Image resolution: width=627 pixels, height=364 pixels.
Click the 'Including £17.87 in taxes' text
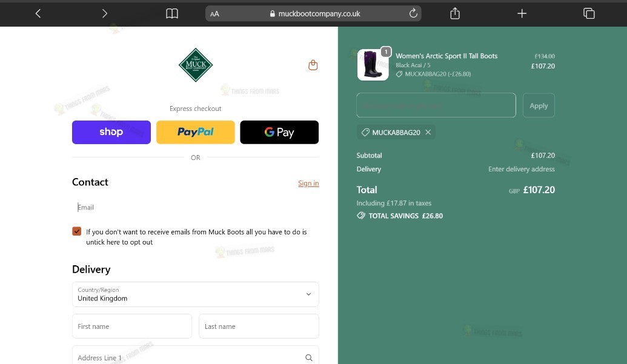[394, 203]
